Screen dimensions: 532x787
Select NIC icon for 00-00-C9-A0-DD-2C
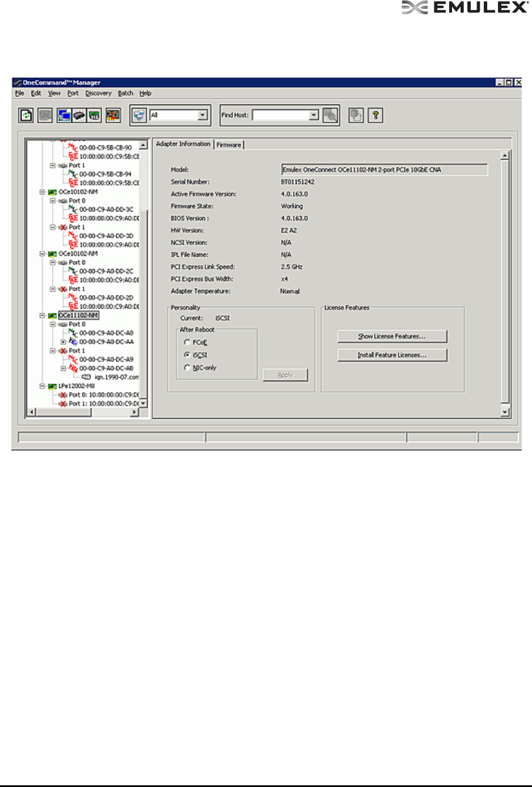[73, 271]
